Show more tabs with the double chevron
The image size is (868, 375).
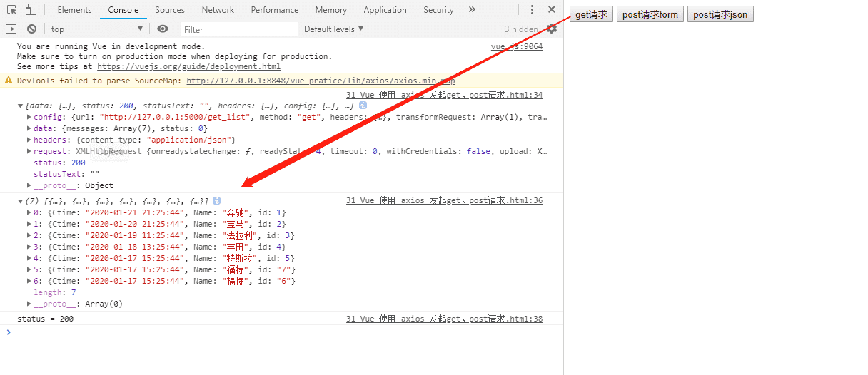tap(472, 10)
